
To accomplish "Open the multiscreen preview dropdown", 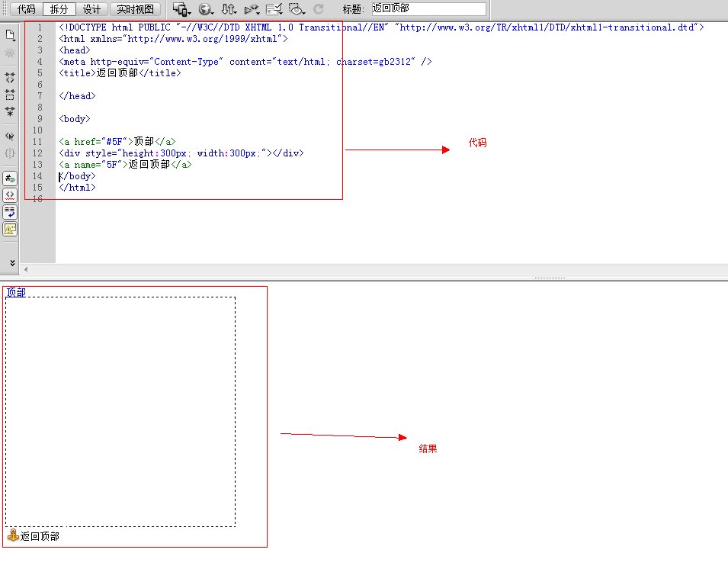I will coord(181,9).
